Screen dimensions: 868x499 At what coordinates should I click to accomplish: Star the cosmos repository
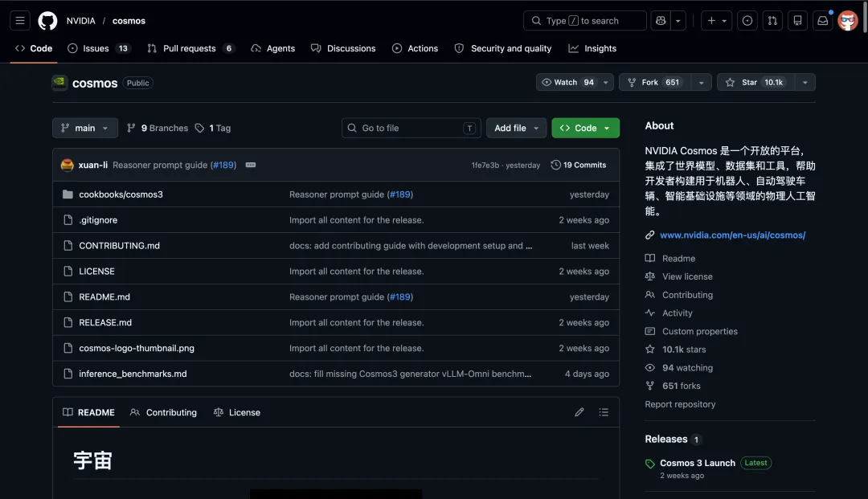(755, 83)
